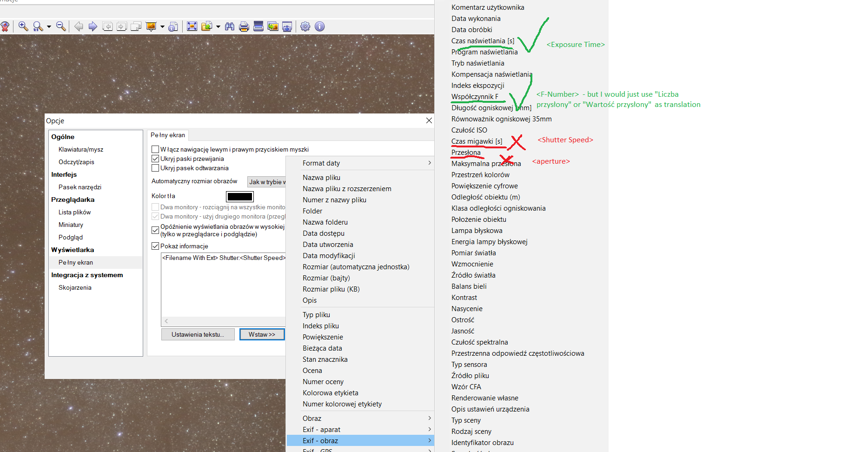Image resolution: width=868 pixels, height=452 pixels.
Task: Go to next image with the blue right arrow
Action: click(93, 27)
